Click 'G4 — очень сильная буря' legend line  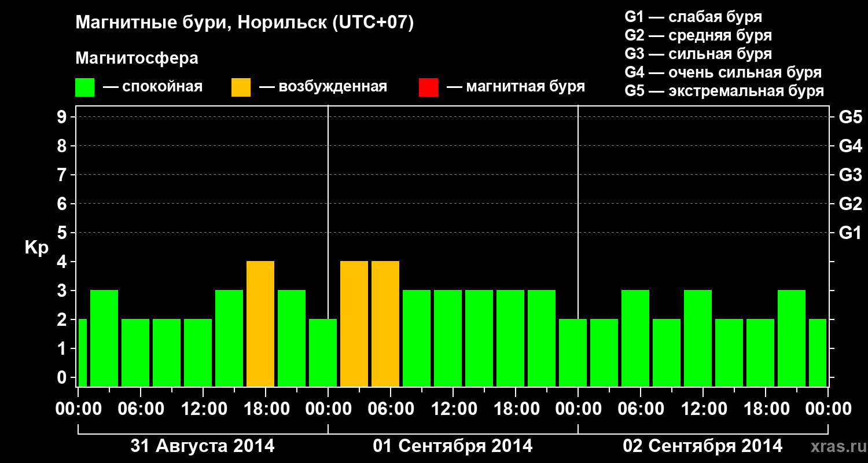723,72
